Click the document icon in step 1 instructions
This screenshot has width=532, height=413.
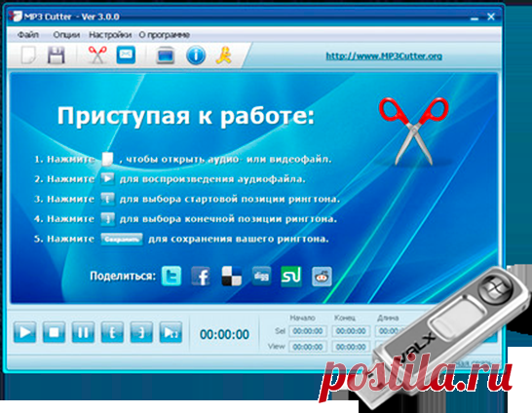click(107, 159)
